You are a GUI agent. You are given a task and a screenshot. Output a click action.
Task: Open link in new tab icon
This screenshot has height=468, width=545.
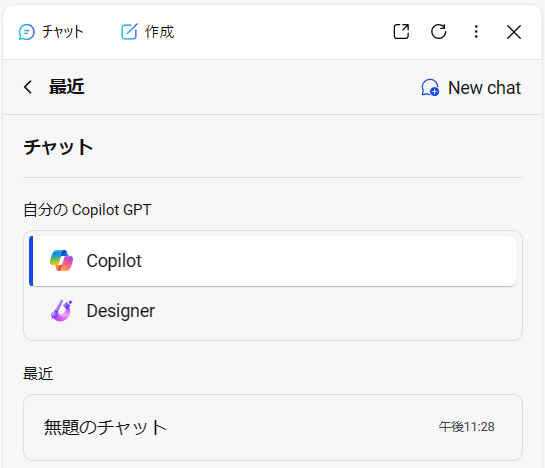coord(401,32)
